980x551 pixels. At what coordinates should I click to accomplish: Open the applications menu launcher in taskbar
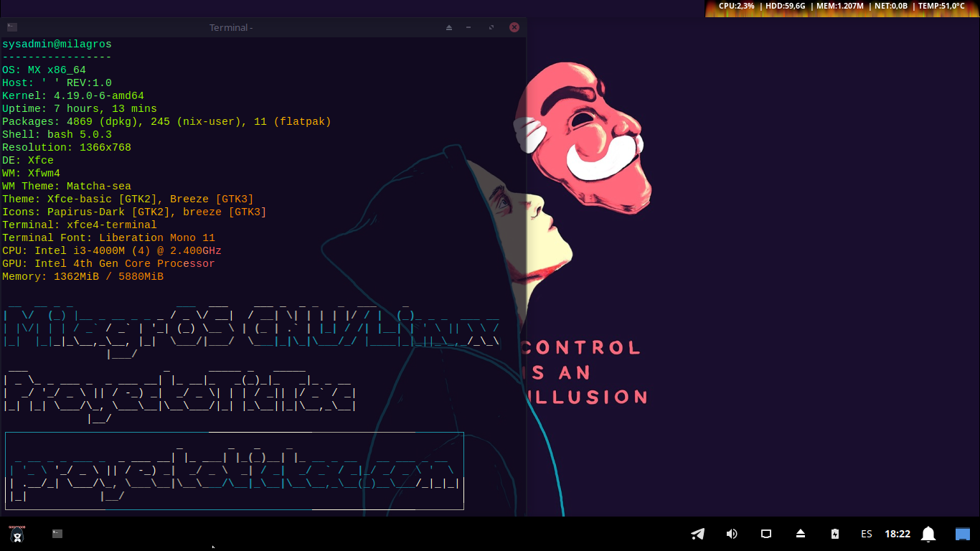(x=17, y=534)
